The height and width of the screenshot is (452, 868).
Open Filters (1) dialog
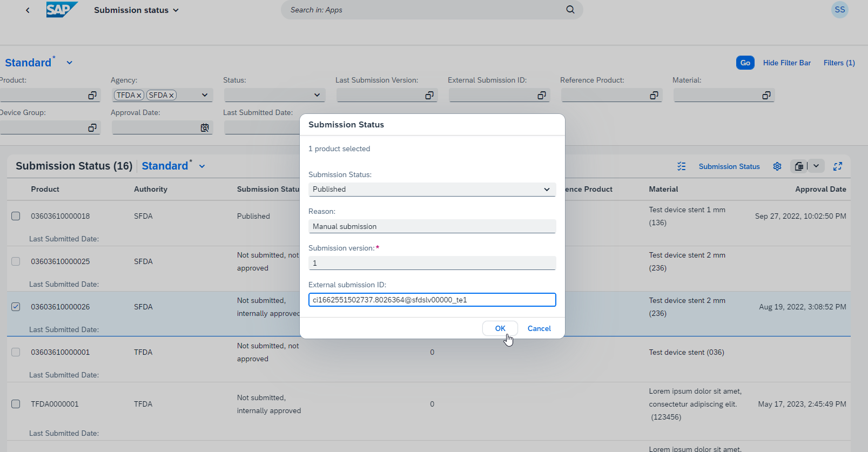[x=839, y=63]
